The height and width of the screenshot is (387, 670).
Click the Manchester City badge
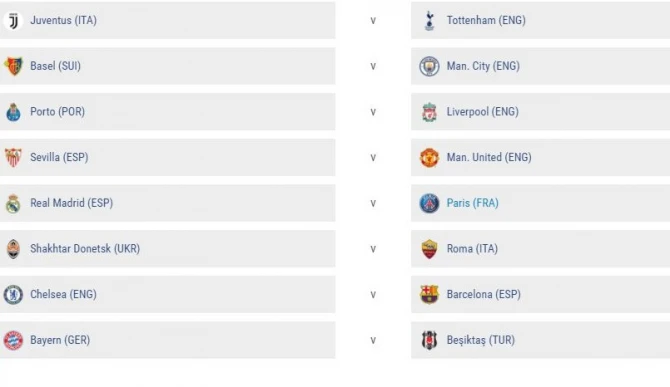coord(429,66)
